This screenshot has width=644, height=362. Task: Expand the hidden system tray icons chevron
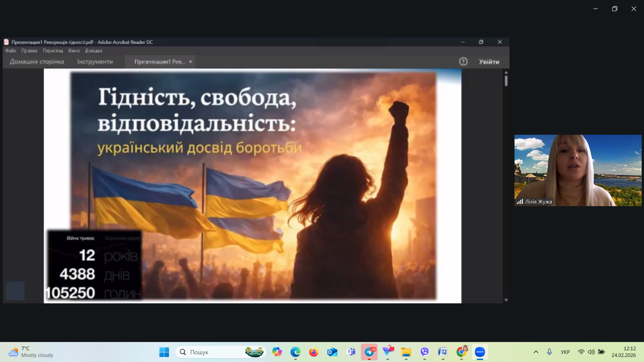coord(536,352)
